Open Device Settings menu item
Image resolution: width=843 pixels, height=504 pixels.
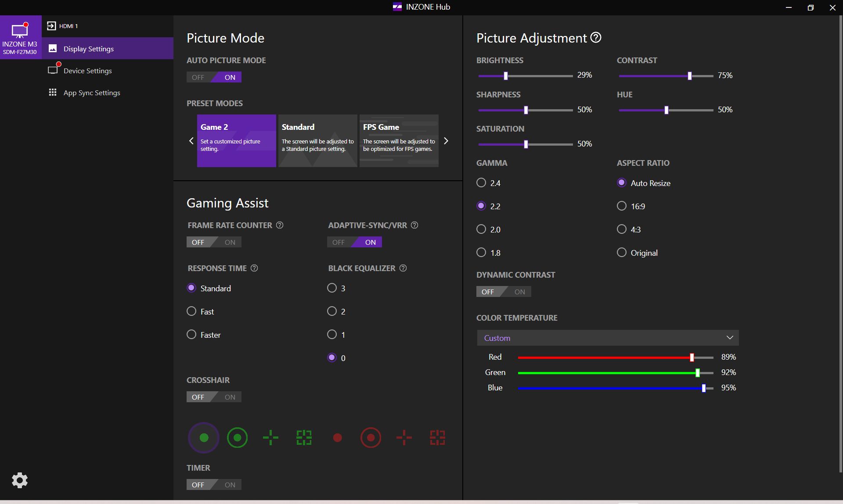(108, 70)
